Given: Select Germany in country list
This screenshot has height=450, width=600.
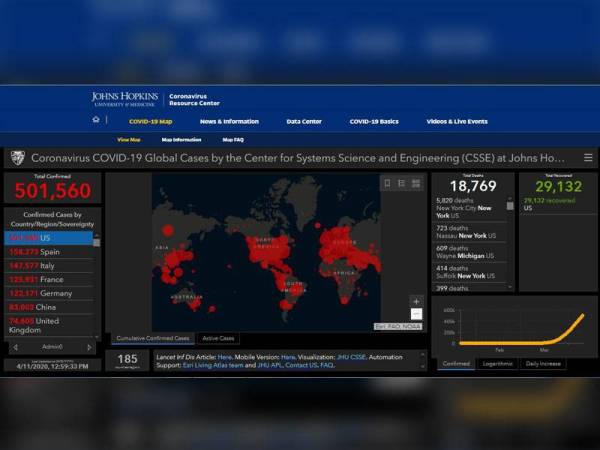Looking at the screenshot, I should click(x=49, y=293).
